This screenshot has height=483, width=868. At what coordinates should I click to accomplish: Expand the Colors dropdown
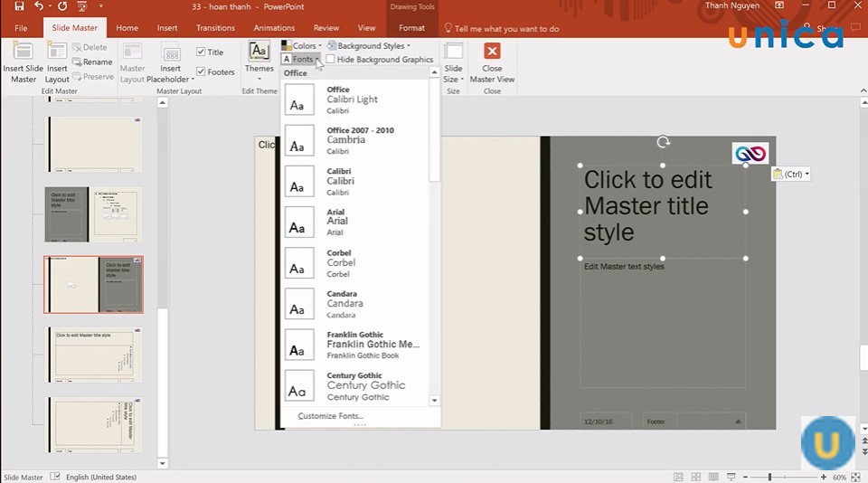302,46
